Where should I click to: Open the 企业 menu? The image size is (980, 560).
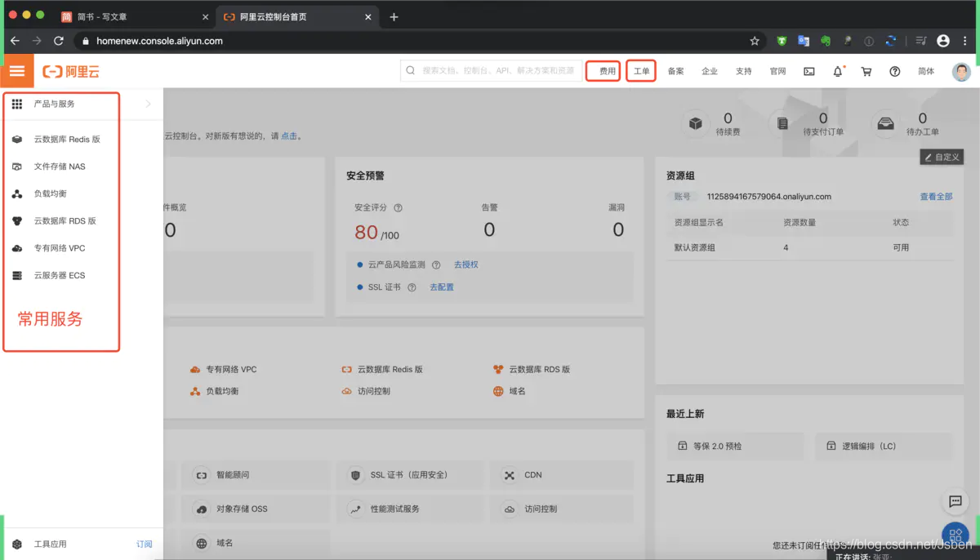pos(710,72)
